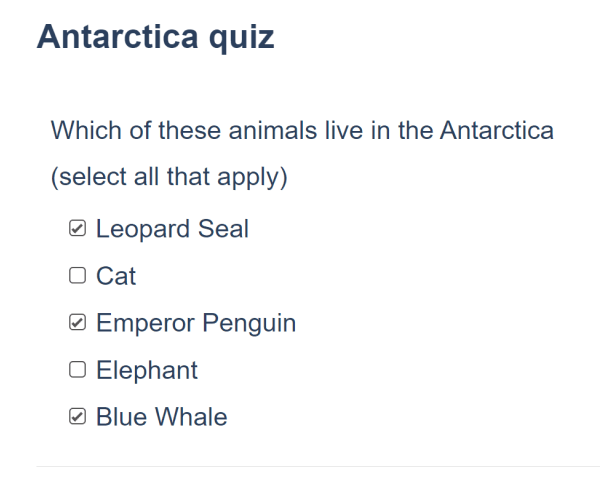
Task: Click the word Whale in the last option
Action: click(x=191, y=417)
